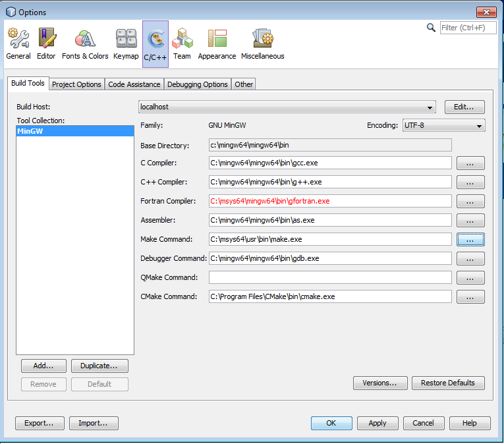Open the Code Assistance tab
Viewport: 504px width, 444px height.
pos(134,84)
